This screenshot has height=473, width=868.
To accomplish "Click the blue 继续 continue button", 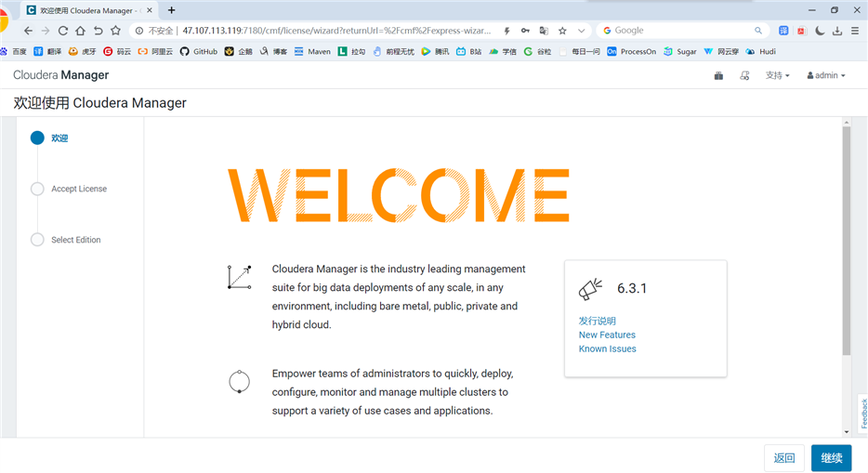I will click(832, 458).
